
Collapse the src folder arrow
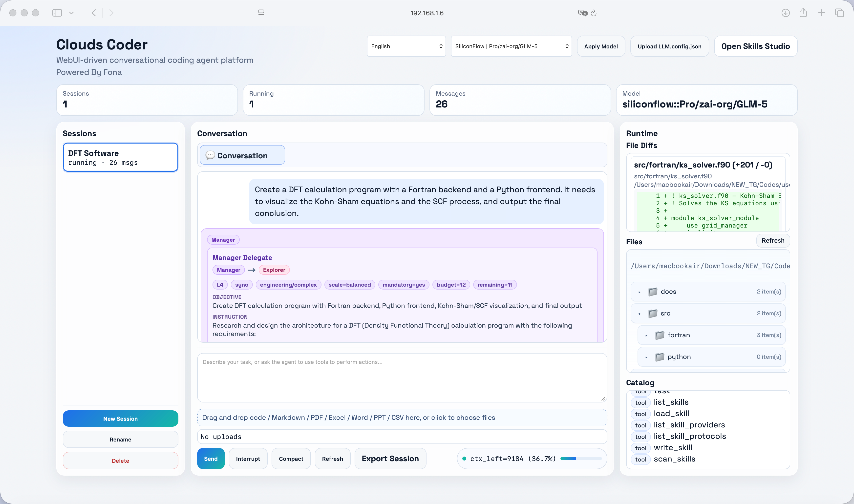coord(639,314)
